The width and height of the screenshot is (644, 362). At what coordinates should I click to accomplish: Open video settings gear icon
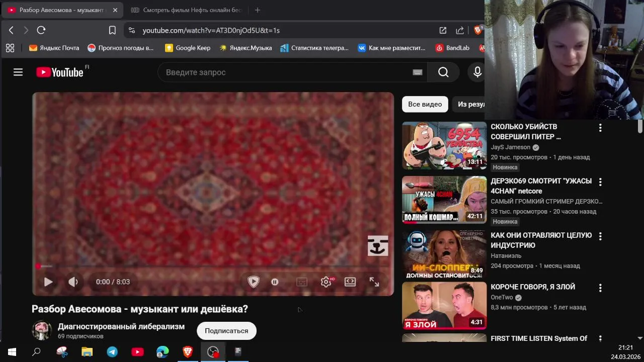[326, 282]
